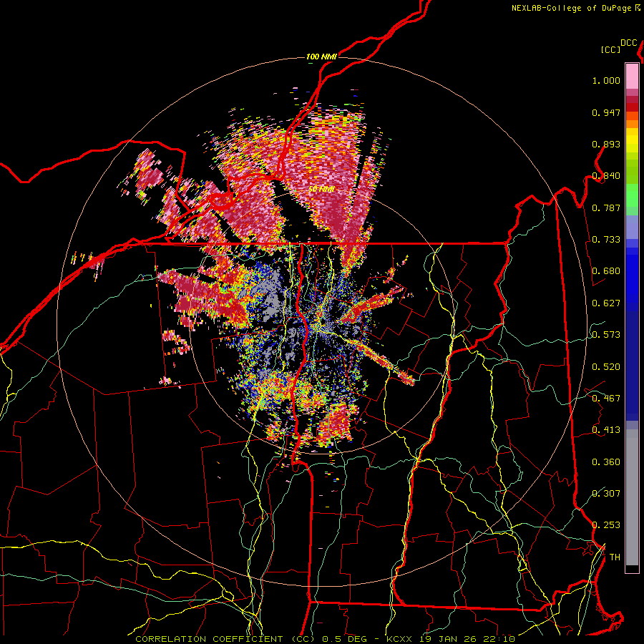The image size is (644, 644).
Task: Click the 0.360 scale value
Action: [x=606, y=462]
